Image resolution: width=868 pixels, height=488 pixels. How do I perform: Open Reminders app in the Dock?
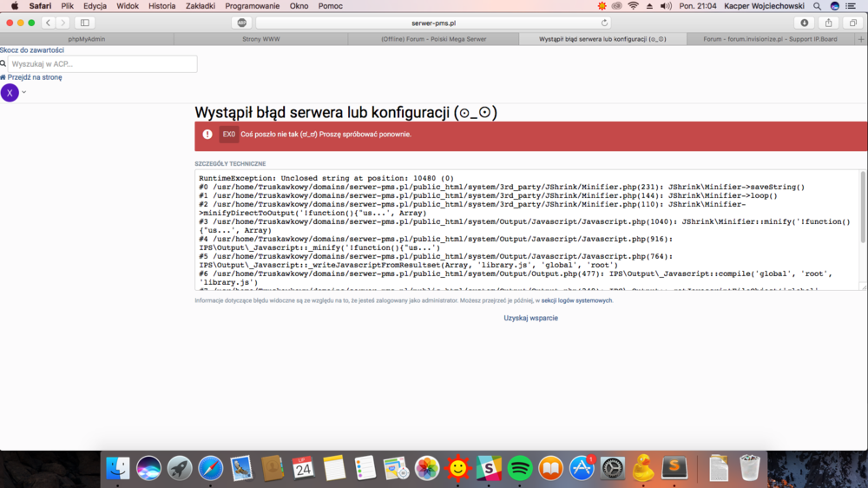[x=365, y=468]
